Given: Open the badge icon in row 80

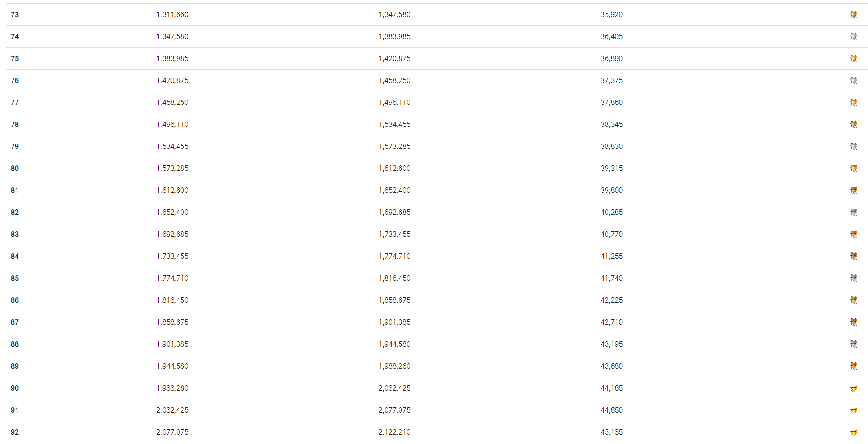Looking at the screenshot, I should coord(853,169).
